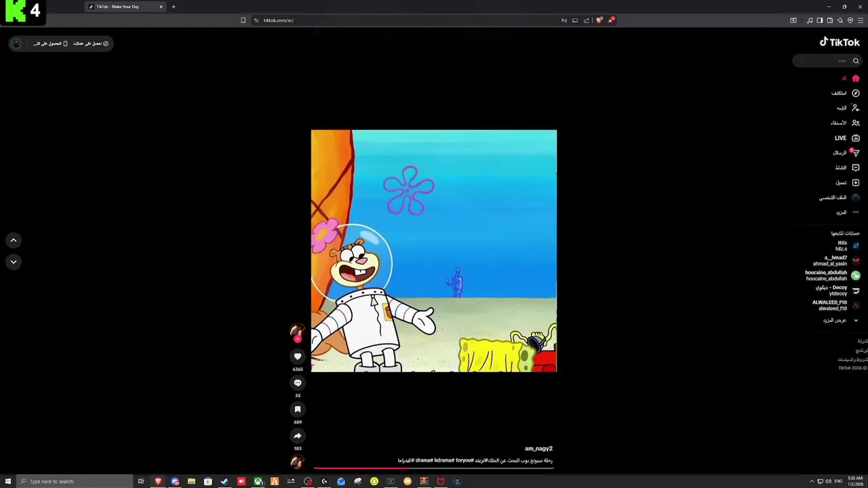
Task: Toggle the browser sidebar panel icon
Action: (x=820, y=20)
